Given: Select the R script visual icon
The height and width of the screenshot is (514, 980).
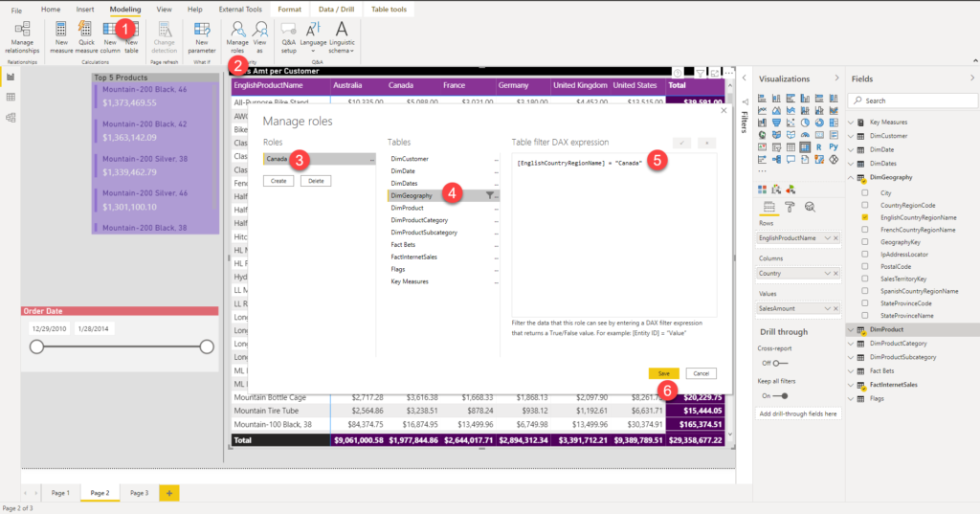Looking at the screenshot, I should 819,147.
